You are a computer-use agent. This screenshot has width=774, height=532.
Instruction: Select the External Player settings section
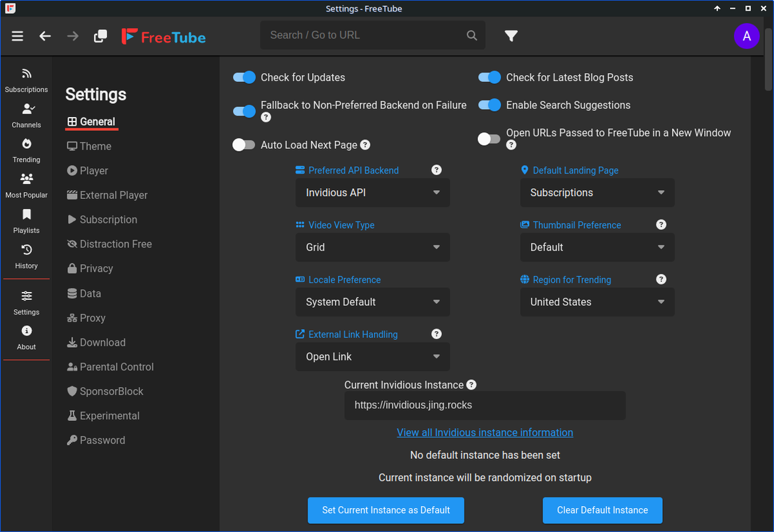pyautogui.click(x=107, y=196)
